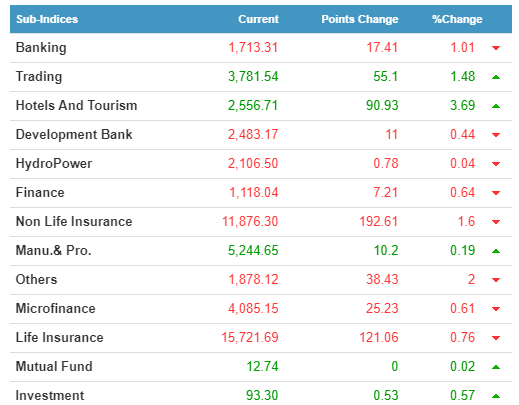
Task: Click the red down arrow beside HydroPower
Action: pos(496,164)
